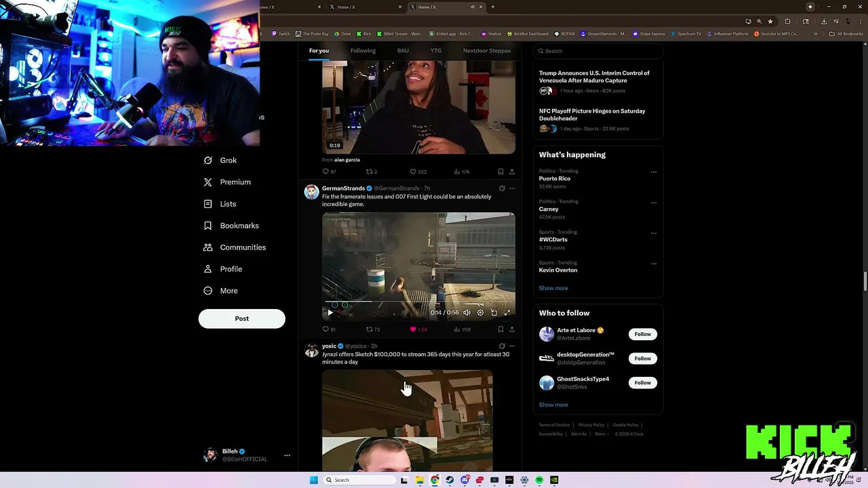Open Premium in the left sidebar
868x488 pixels.
[x=227, y=182]
